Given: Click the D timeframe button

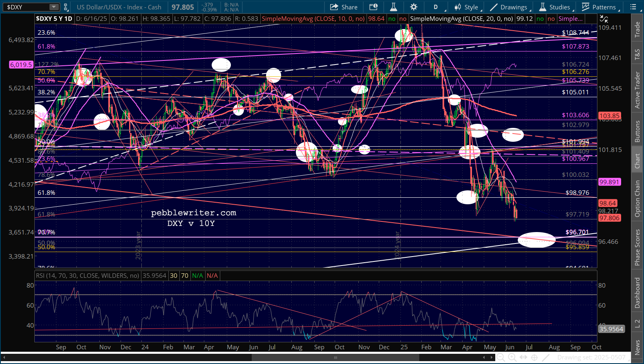Looking at the screenshot, I should click(436, 7).
